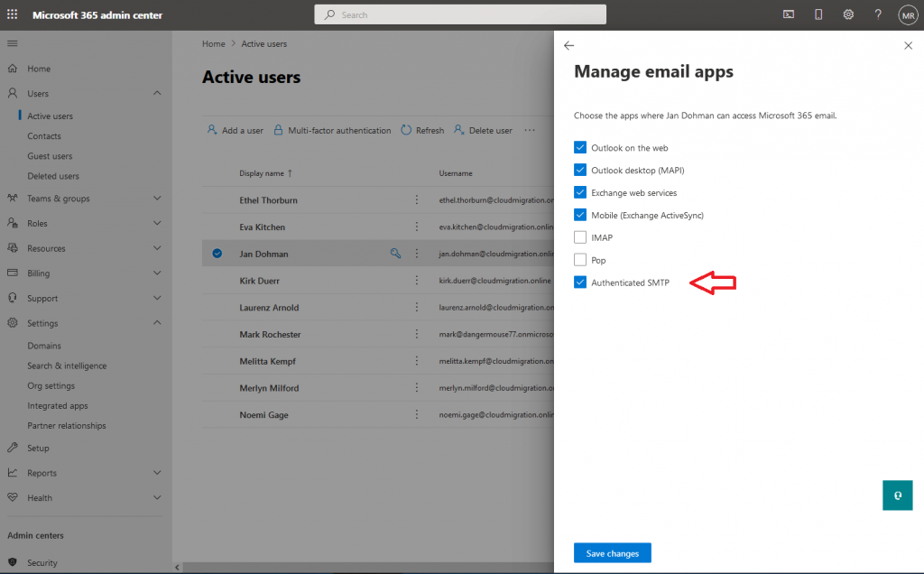
Task: Click Add a user
Action: click(236, 130)
